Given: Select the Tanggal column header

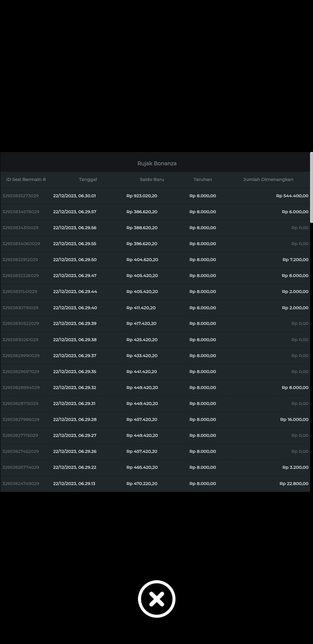Looking at the screenshot, I should click(88, 180).
